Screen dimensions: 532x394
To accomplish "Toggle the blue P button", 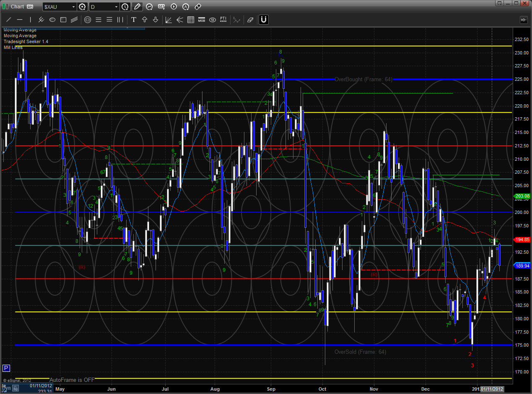I will 6,368.
